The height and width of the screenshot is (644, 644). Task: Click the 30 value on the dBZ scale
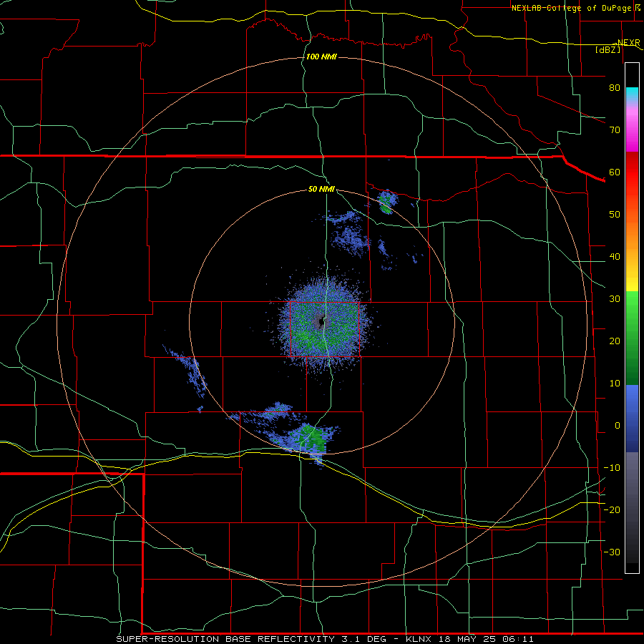pyautogui.click(x=615, y=298)
